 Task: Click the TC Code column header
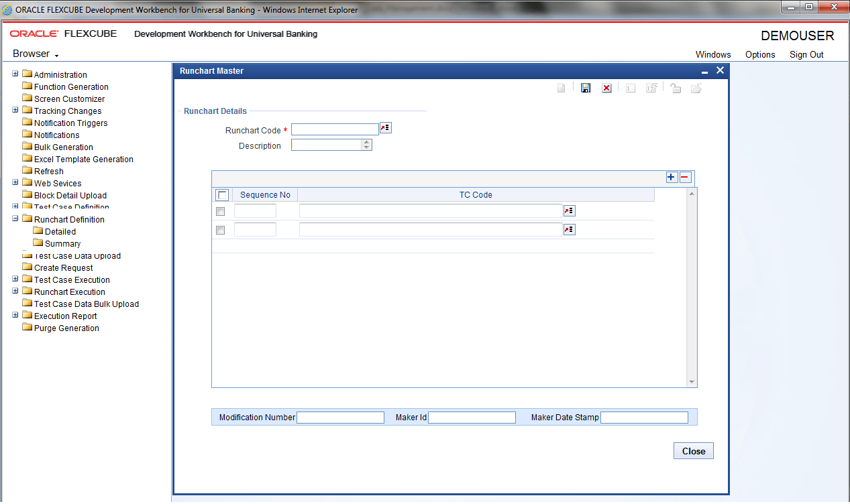click(x=476, y=195)
